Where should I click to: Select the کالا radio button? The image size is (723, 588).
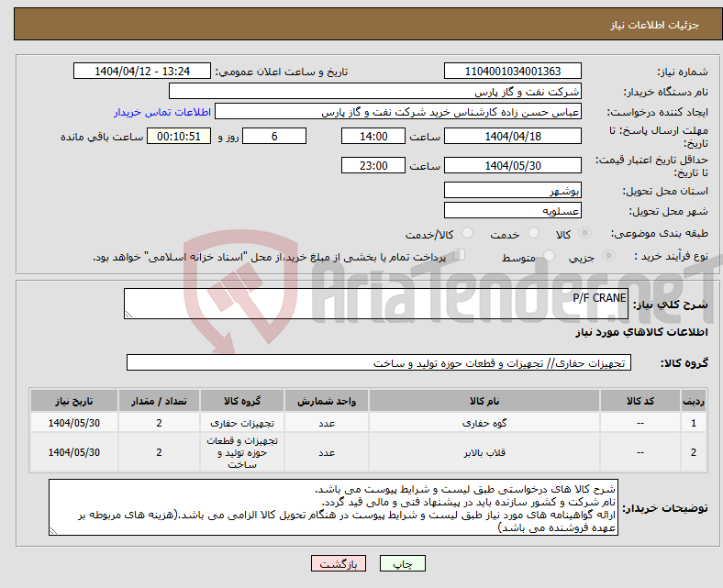(584, 233)
